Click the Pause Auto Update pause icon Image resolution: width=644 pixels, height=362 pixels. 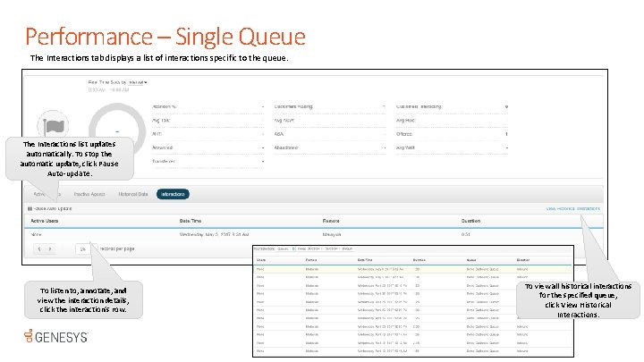pyautogui.click(x=30, y=209)
